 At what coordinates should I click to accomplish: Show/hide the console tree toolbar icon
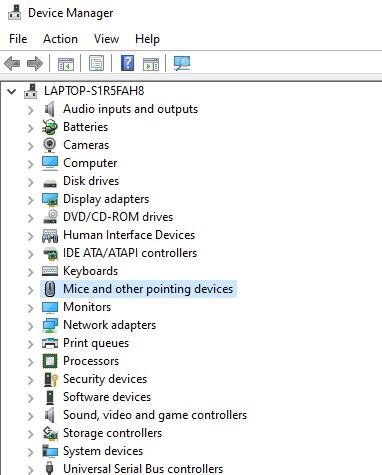pyautogui.click(x=66, y=63)
